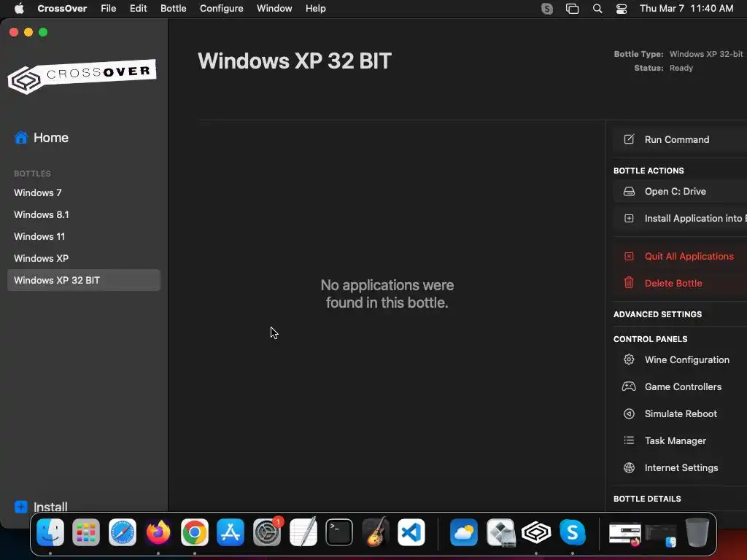Click the red Quit All Applications icon
Image resolution: width=747 pixels, height=560 pixels.
(629, 256)
